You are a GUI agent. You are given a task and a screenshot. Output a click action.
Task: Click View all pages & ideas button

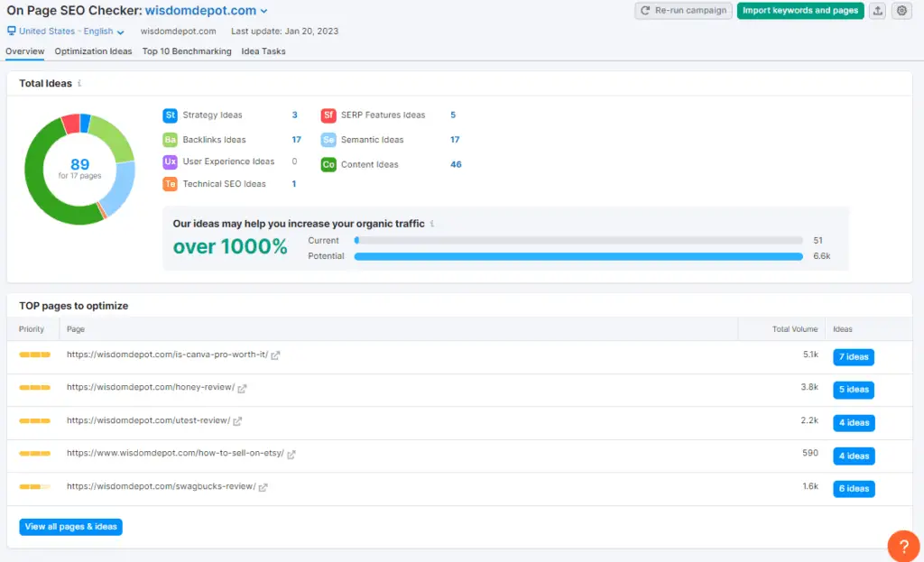[x=70, y=527]
